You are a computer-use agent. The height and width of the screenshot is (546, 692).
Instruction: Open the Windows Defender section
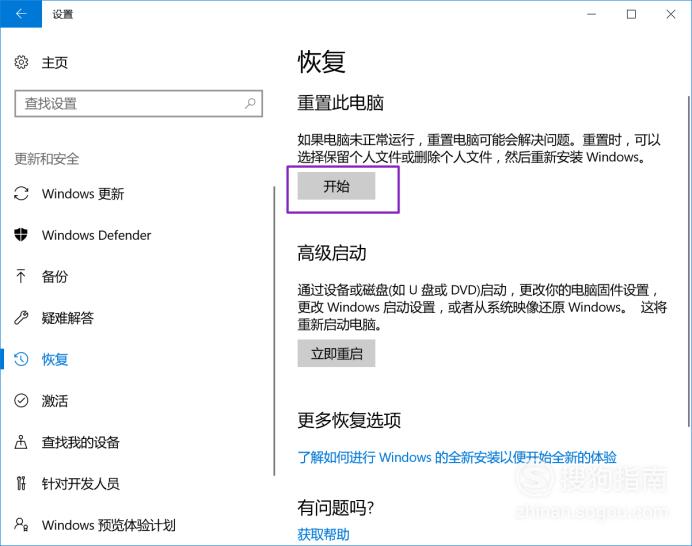[96, 235]
